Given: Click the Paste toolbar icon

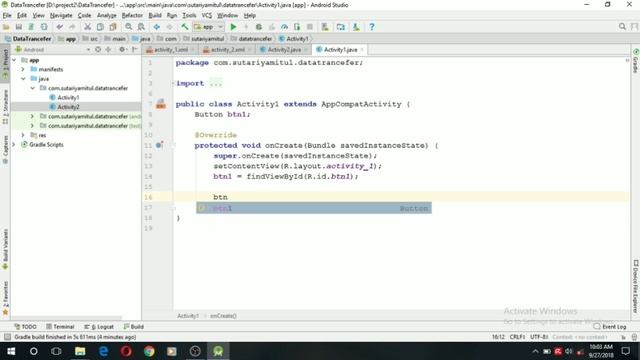Looking at the screenshot, I should click(113, 27).
